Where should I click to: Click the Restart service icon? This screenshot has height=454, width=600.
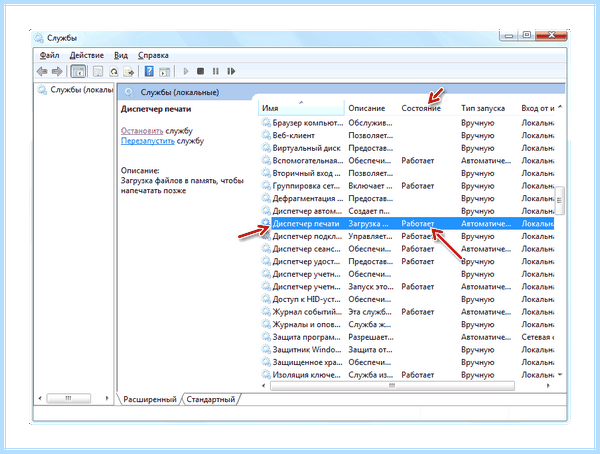click(x=231, y=71)
